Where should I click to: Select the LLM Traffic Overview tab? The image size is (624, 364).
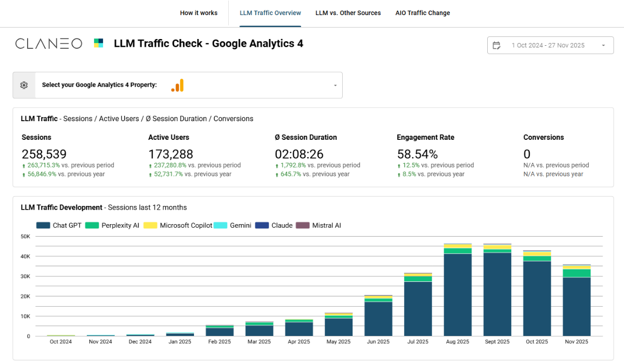(x=270, y=13)
